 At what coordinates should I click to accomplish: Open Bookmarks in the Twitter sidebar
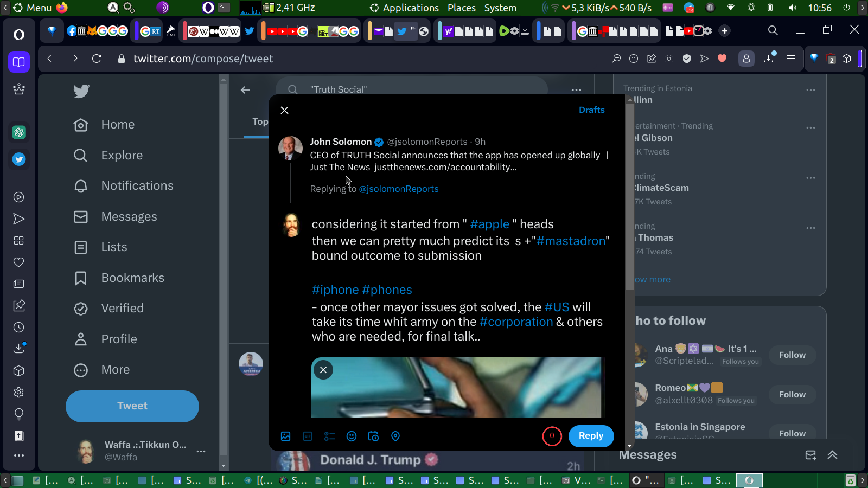coord(119,278)
